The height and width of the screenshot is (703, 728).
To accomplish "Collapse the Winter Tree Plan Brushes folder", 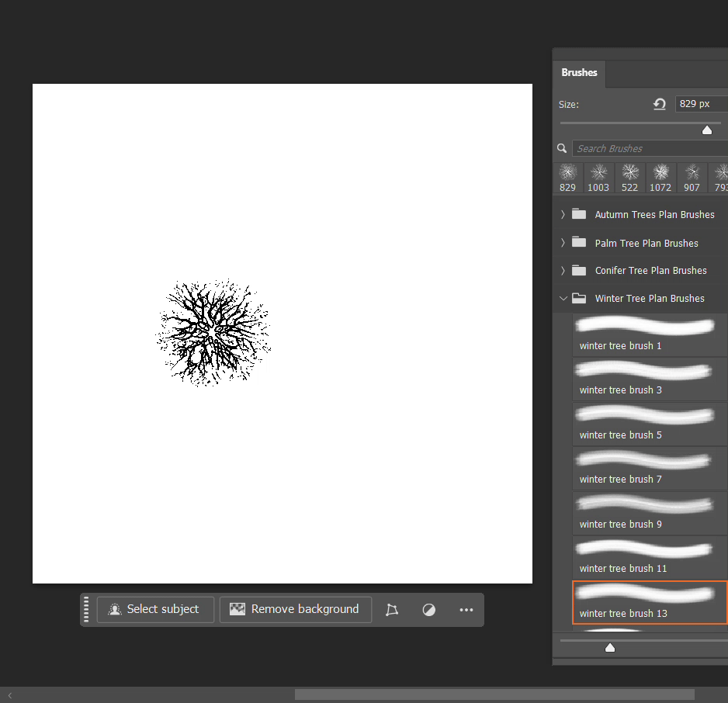I will click(563, 299).
